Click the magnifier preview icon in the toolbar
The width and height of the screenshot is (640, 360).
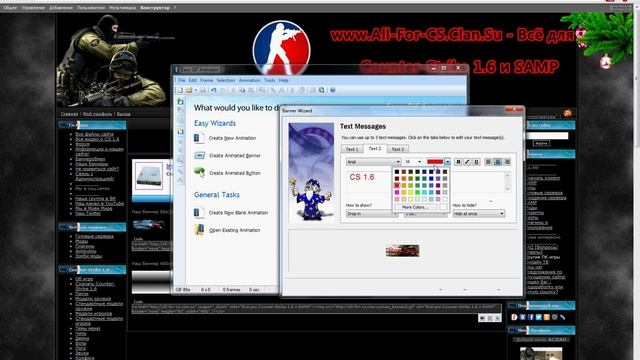pos(322,90)
